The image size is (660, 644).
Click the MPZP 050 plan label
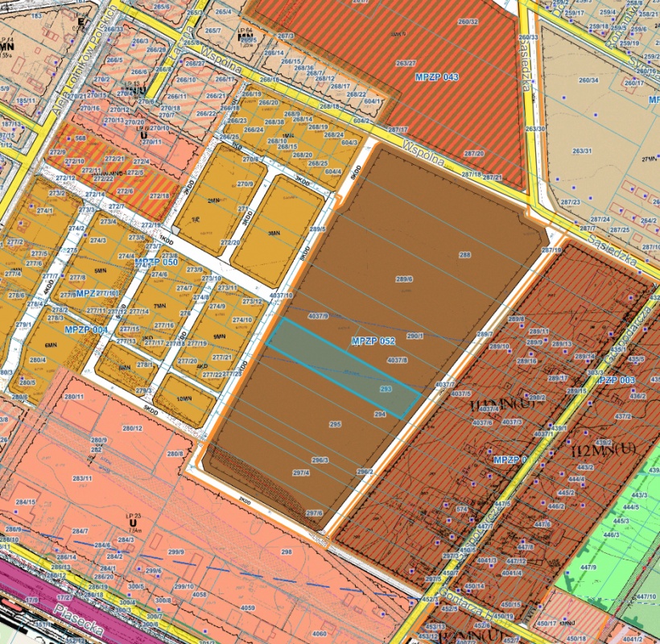(x=156, y=262)
